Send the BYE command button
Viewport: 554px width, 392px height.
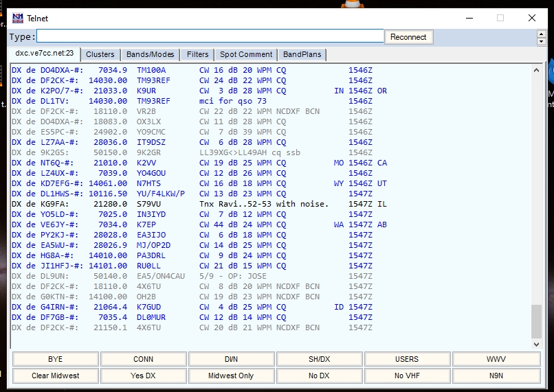coord(55,359)
